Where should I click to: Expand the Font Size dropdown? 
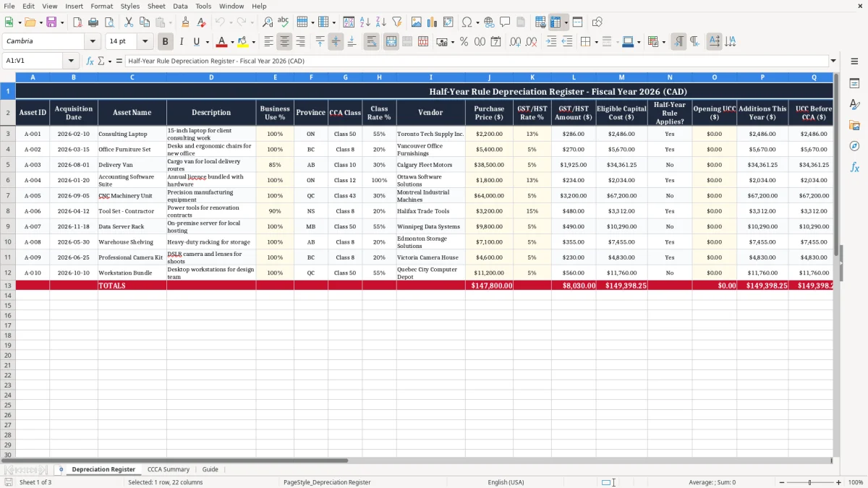145,42
